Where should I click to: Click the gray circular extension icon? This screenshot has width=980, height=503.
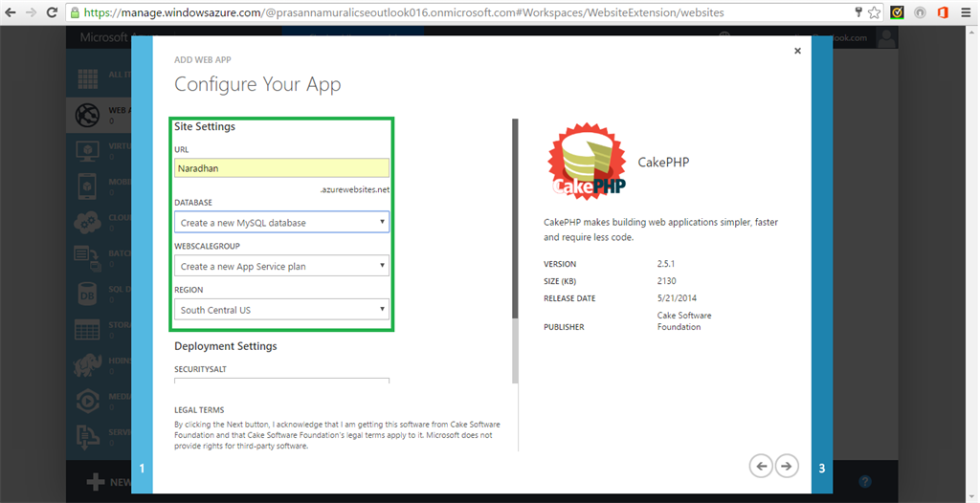tap(920, 12)
